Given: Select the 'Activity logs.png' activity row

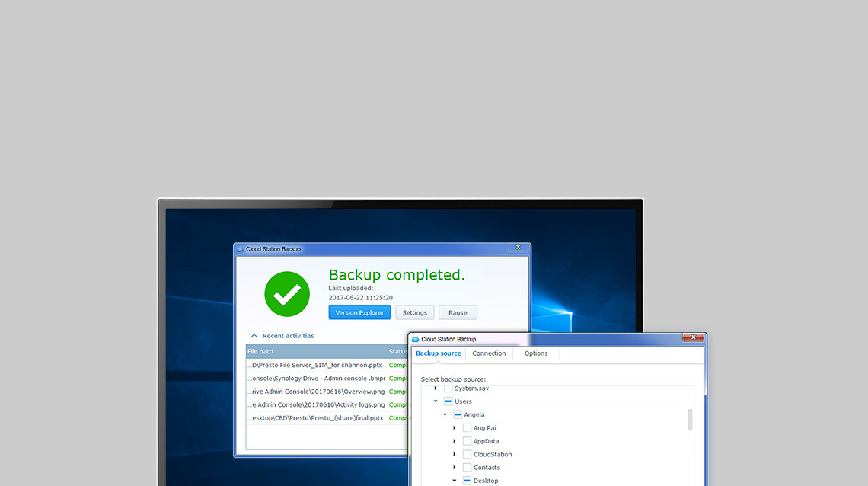Looking at the screenshot, I should click(327, 405).
